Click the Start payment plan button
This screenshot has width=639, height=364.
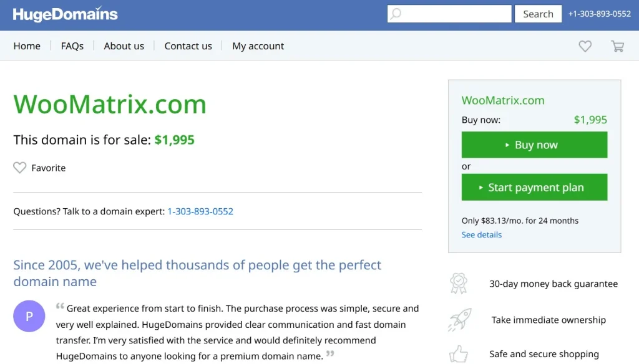click(x=534, y=188)
